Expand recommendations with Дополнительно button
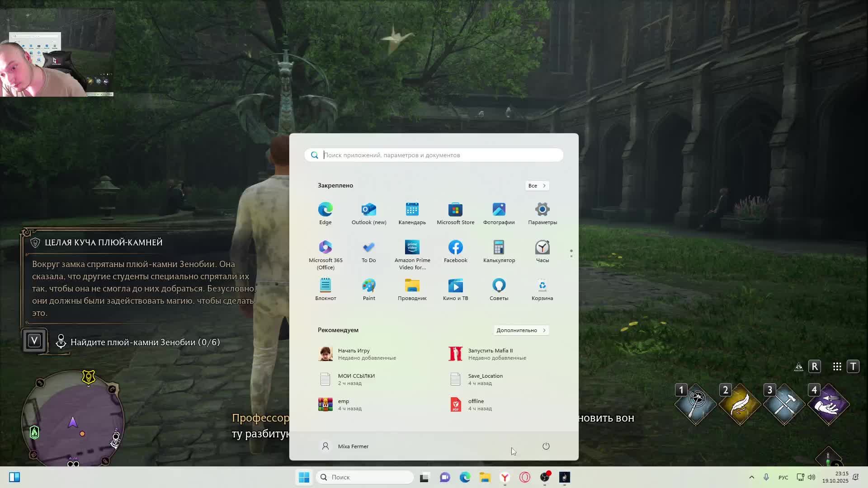Viewport: 868px width, 488px height. 521,330
